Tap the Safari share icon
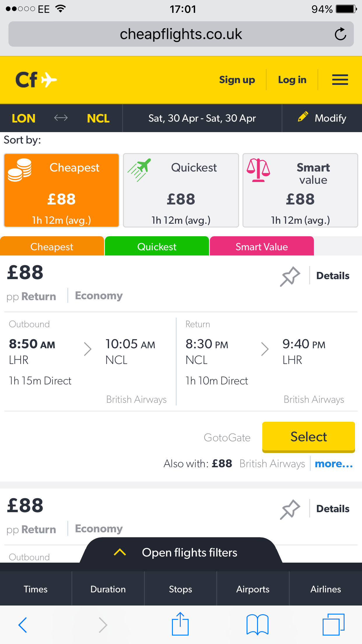Screen dimensions: 362x644 180,624
